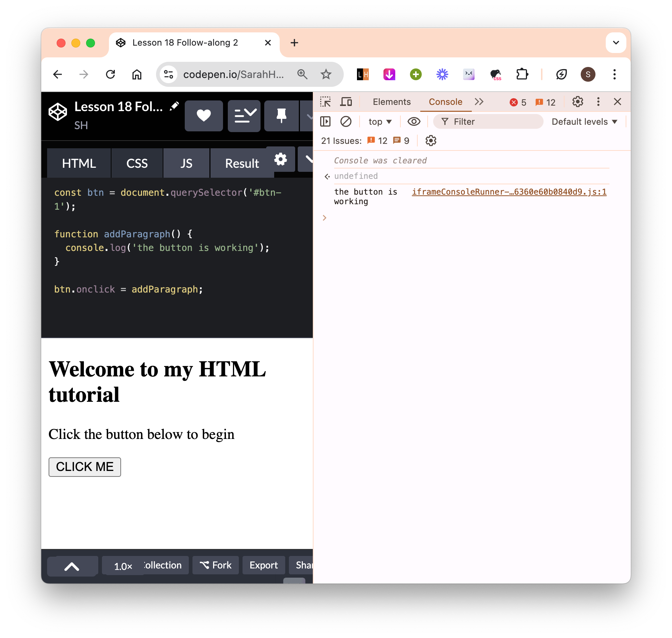Select the CSS editor tab
Screen dimensions: 672x638
(137, 163)
